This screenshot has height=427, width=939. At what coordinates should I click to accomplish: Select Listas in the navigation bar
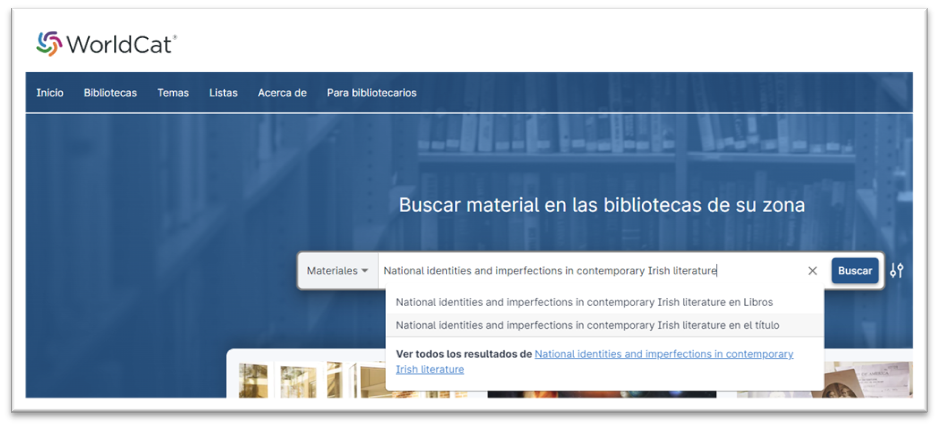point(223,93)
